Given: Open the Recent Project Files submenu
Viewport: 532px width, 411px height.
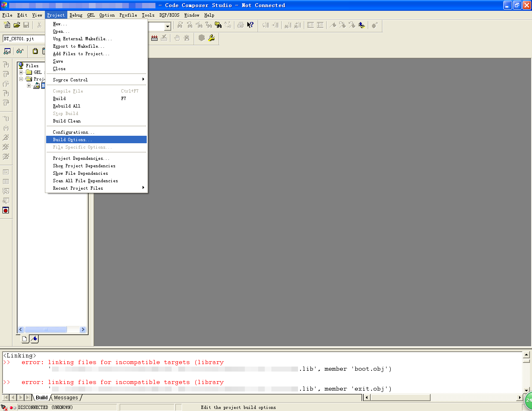Looking at the screenshot, I should pos(96,188).
